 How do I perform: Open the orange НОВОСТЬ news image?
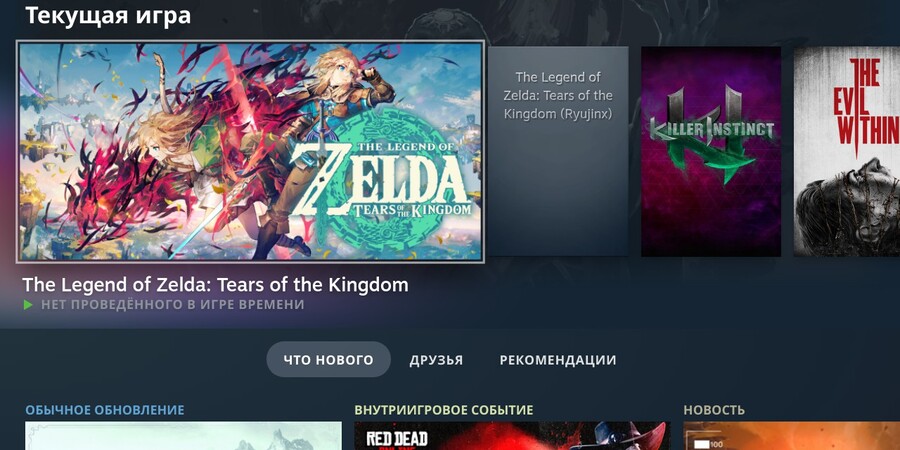tap(792, 436)
